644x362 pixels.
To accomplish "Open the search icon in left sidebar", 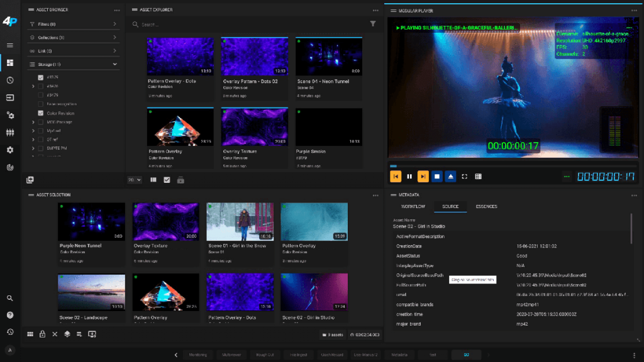I will tap(10, 299).
